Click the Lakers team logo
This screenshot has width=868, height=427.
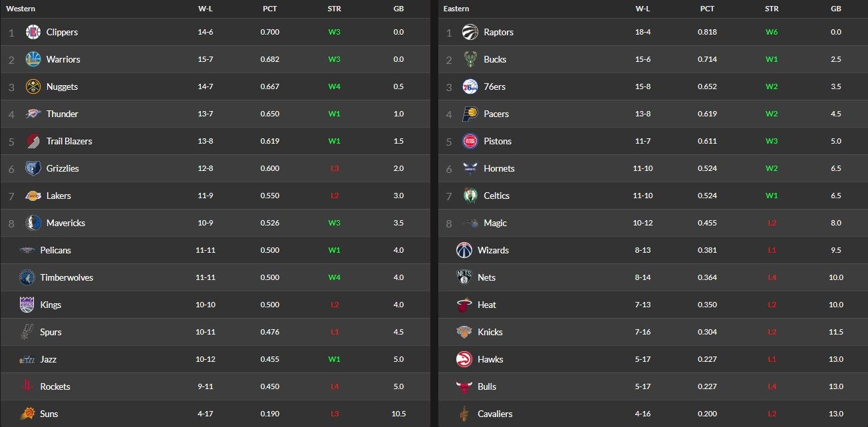click(x=33, y=196)
